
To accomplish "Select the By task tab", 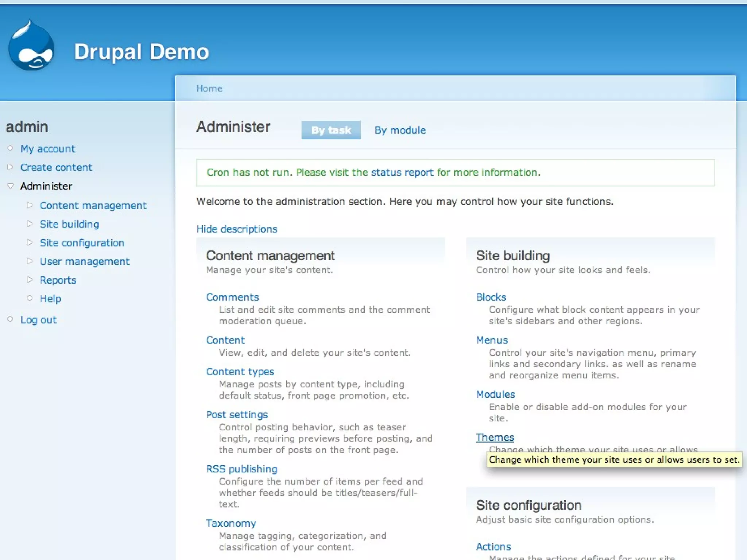I will (x=331, y=130).
